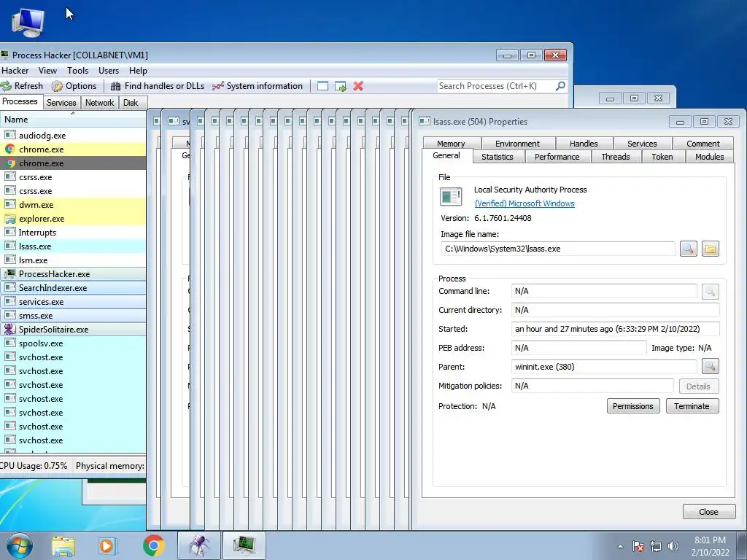Viewport: 747px width, 560px height.
Task: Select services.exe in the process list
Action: [x=73, y=301]
